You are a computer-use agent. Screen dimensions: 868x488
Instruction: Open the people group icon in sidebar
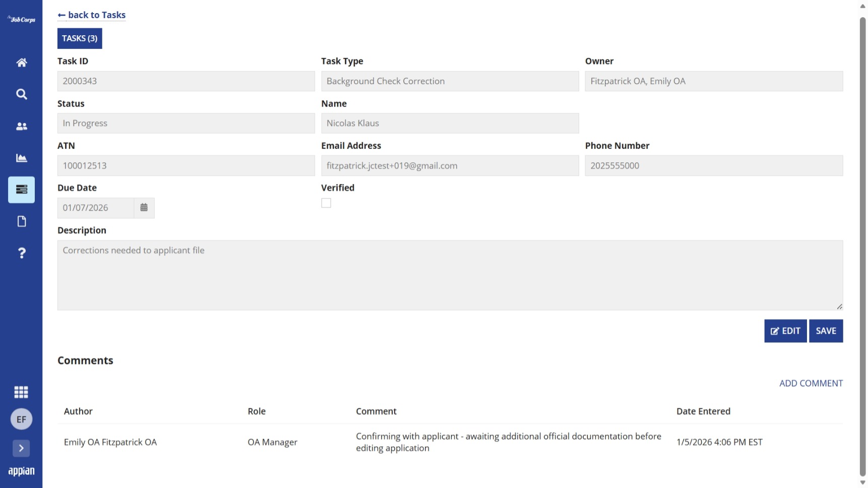(x=21, y=127)
